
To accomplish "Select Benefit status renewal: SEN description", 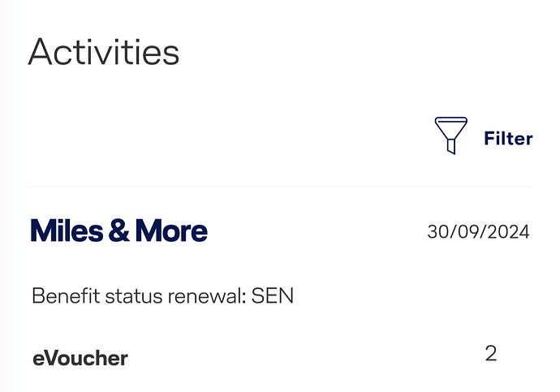I will [x=163, y=296].
